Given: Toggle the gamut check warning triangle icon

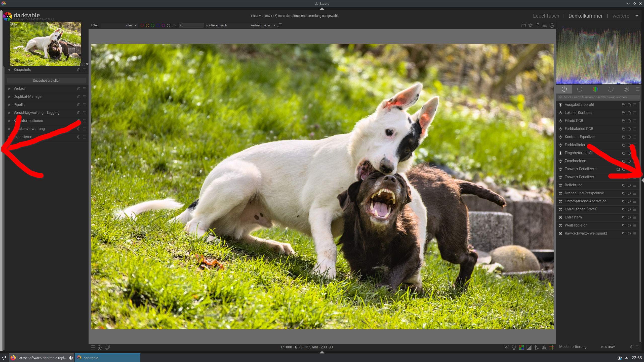Looking at the screenshot, I should coord(544,347).
